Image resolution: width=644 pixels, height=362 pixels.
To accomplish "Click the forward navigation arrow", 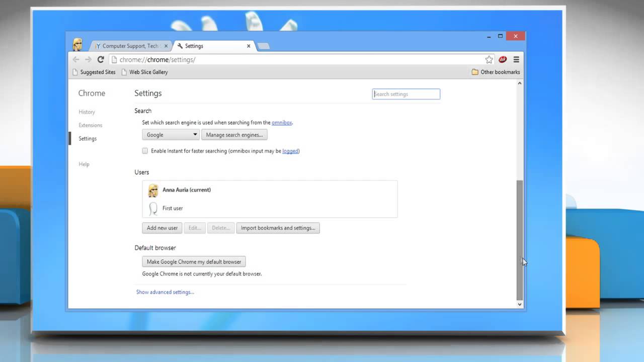I will pos(88,59).
